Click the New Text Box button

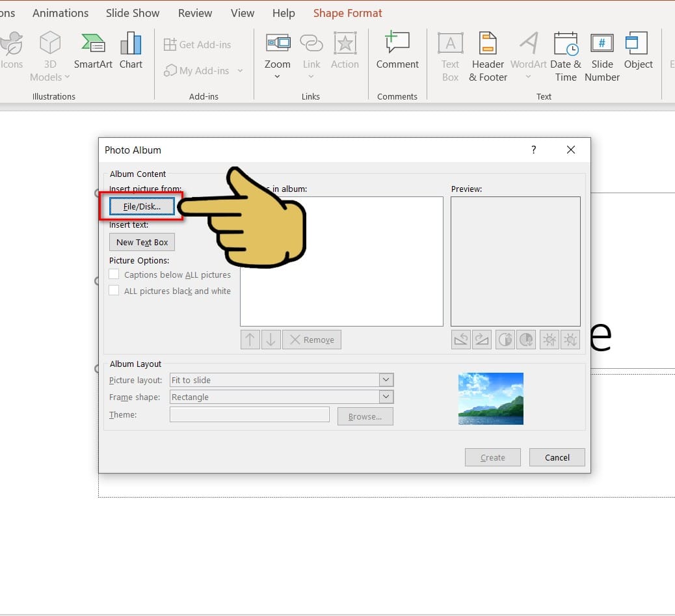(x=141, y=241)
